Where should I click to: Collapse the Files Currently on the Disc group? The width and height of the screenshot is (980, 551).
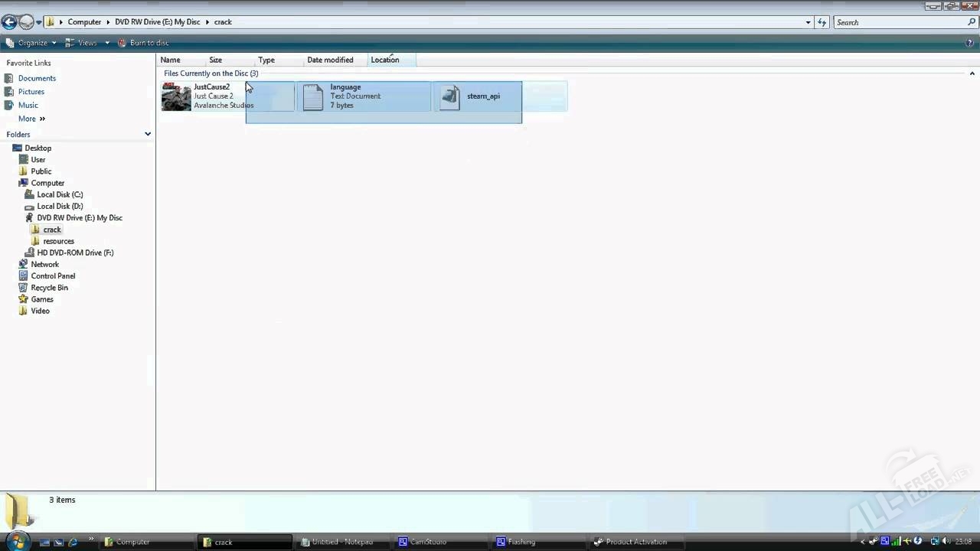pyautogui.click(x=972, y=73)
